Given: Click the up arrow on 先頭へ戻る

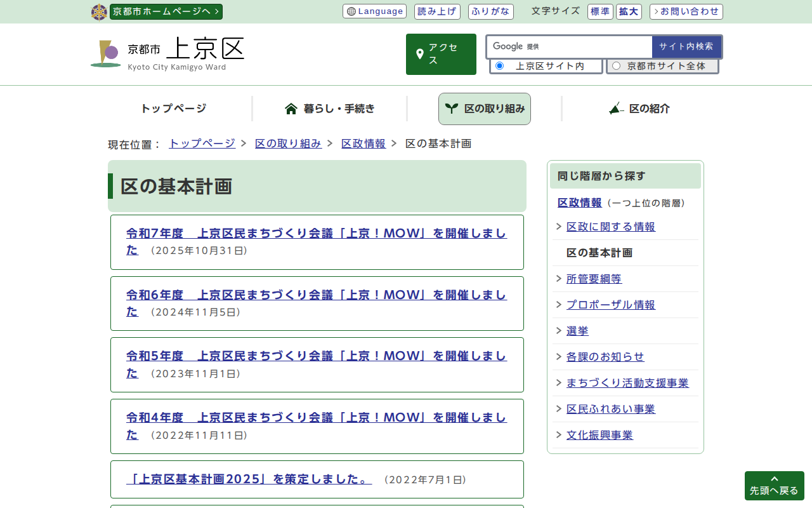Looking at the screenshot, I should (774, 479).
